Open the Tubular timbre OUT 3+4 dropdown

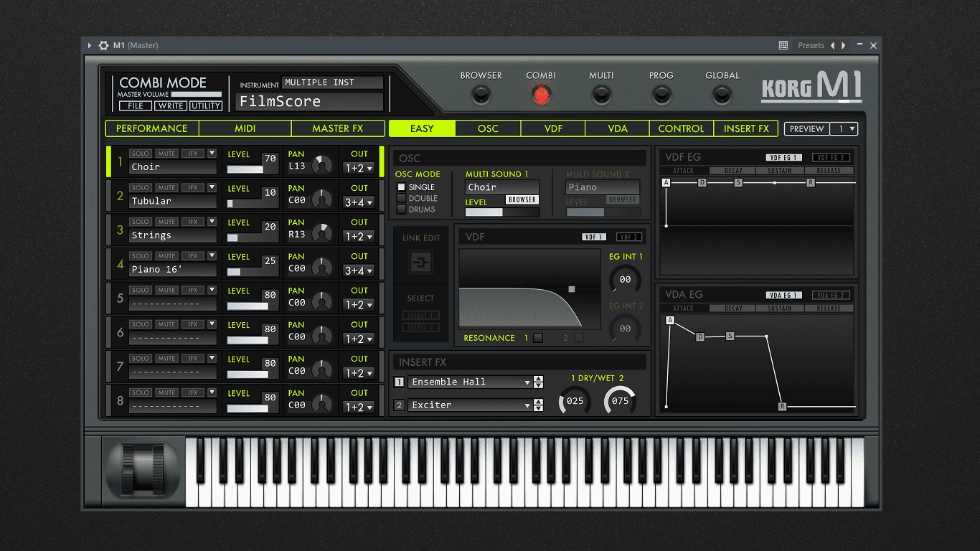[x=359, y=202]
